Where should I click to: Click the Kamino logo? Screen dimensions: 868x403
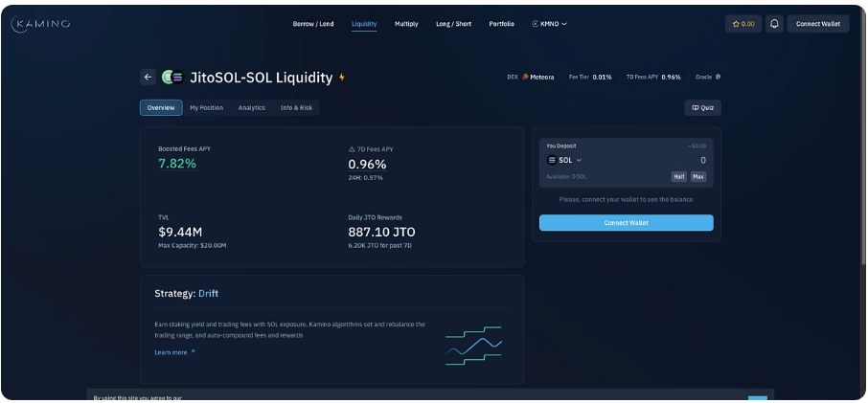(40, 24)
